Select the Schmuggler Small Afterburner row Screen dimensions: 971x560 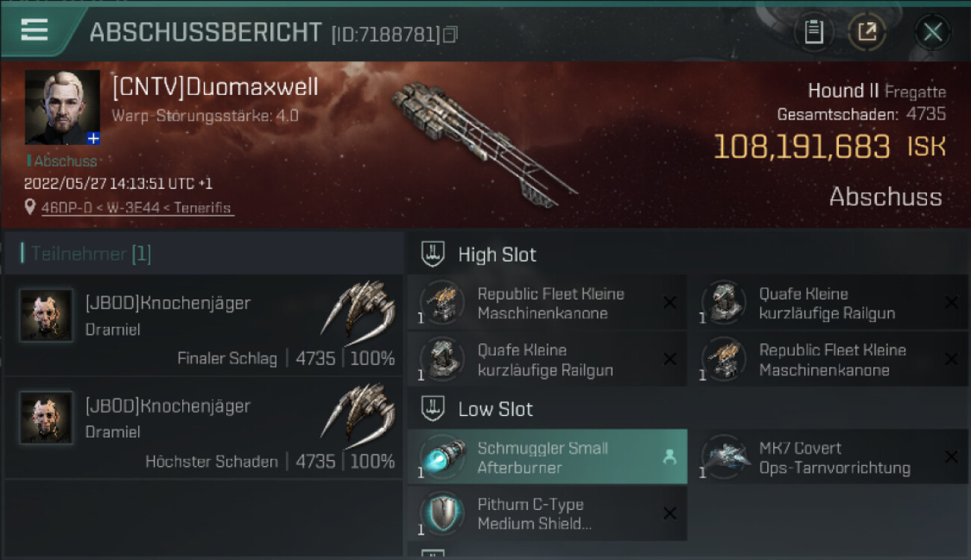tap(547, 457)
